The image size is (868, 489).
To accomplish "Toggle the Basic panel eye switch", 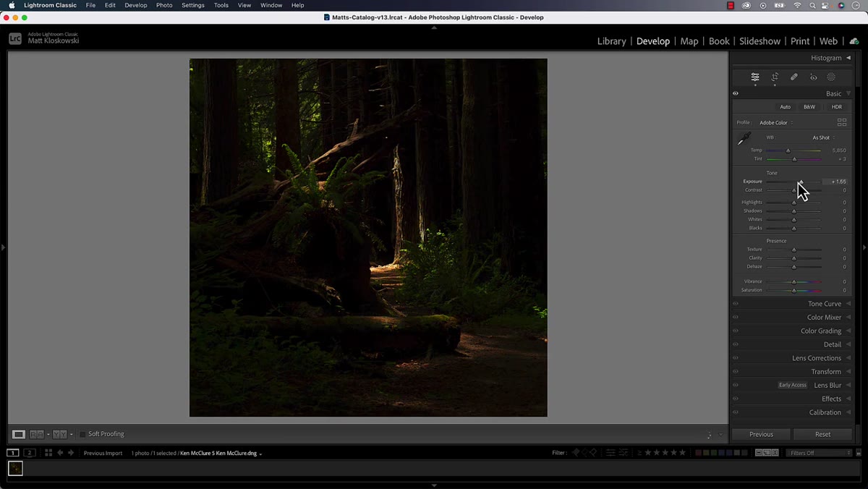I will click(736, 93).
